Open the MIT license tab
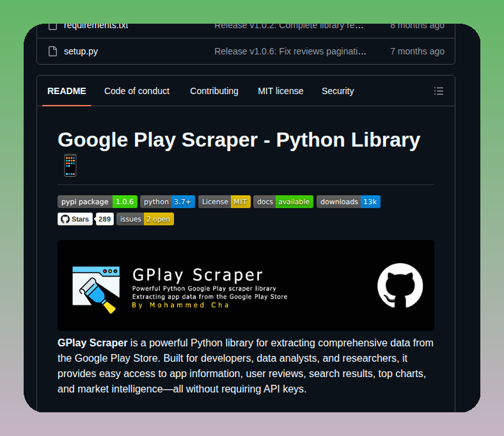The image size is (504, 436). tap(280, 91)
